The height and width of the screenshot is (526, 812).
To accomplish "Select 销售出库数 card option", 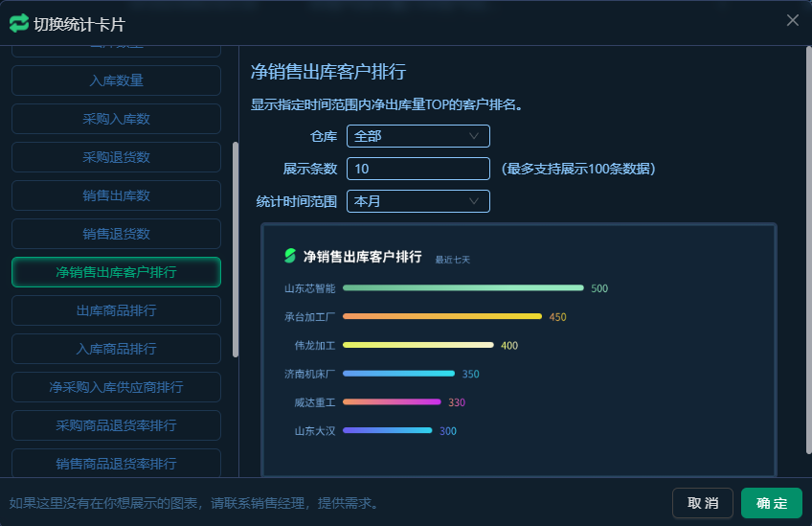I will point(116,195).
